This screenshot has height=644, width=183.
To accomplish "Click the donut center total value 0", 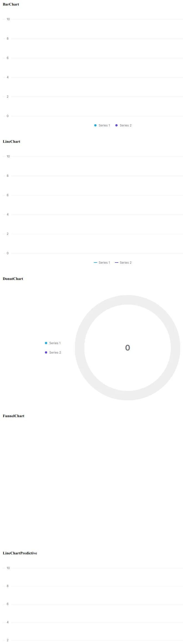I will tap(128, 348).
